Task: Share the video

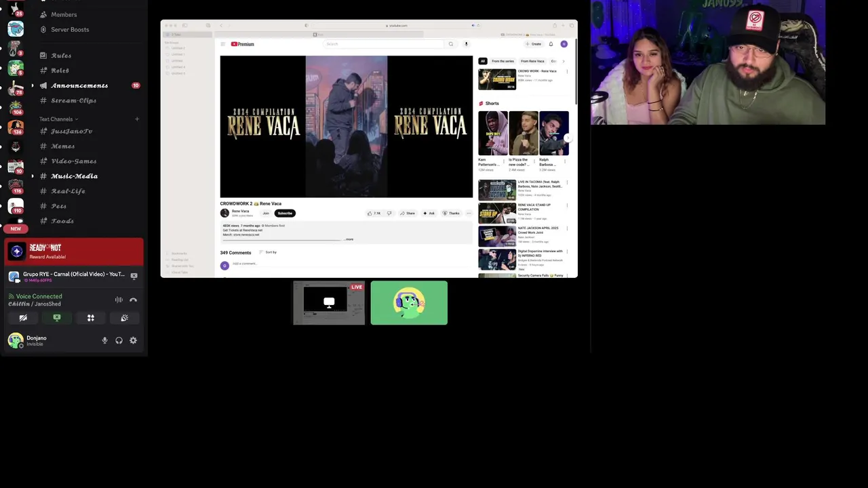Action: [x=407, y=213]
